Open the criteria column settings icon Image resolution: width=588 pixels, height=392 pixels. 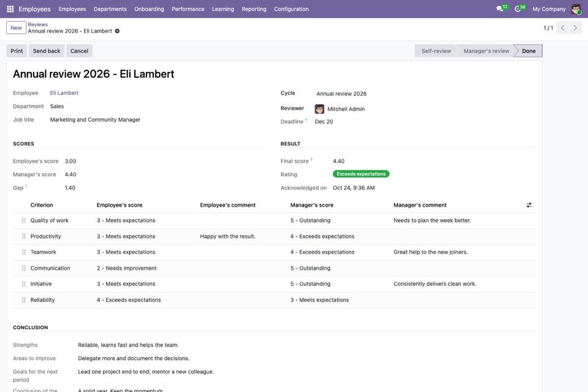[529, 205]
